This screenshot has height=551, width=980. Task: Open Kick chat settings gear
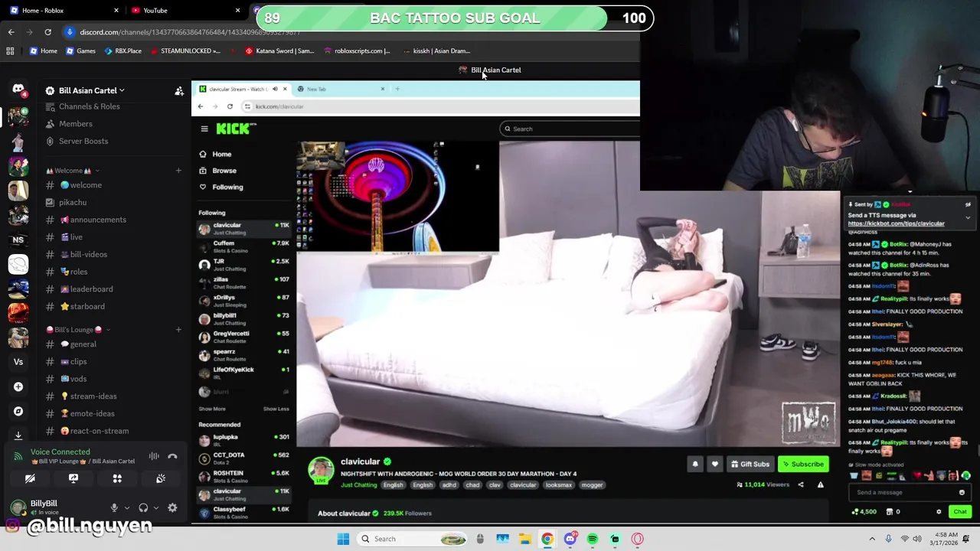tap(939, 512)
